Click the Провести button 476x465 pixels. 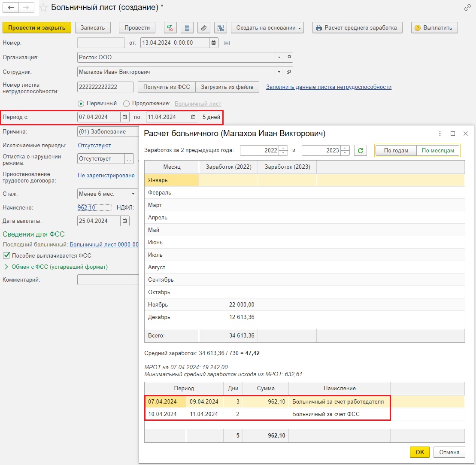[x=137, y=27]
